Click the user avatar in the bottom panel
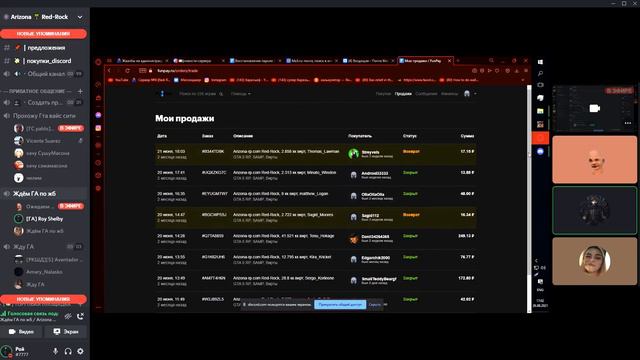Image resolution: width=640 pixels, height=360 pixels. click(x=7, y=351)
